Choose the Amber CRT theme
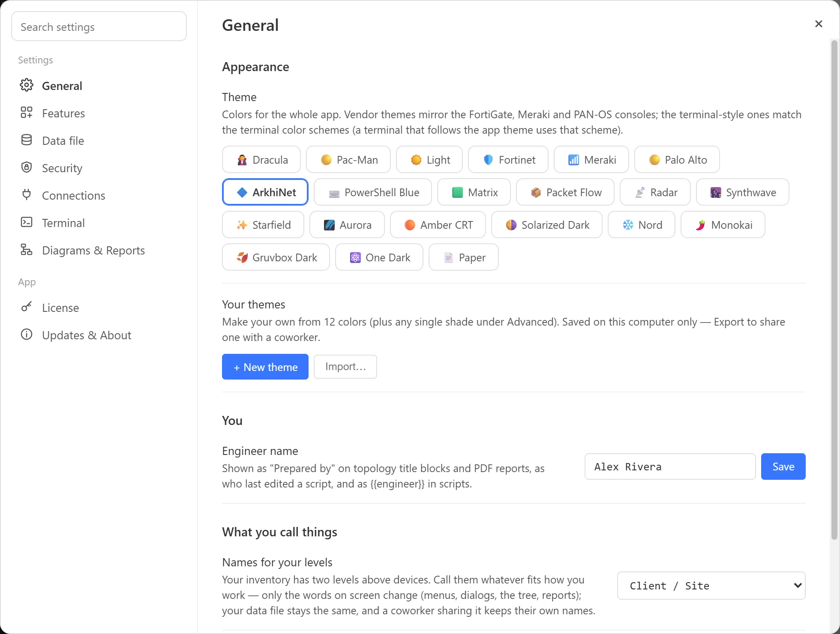This screenshot has width=840, height=634. point(438,225)
